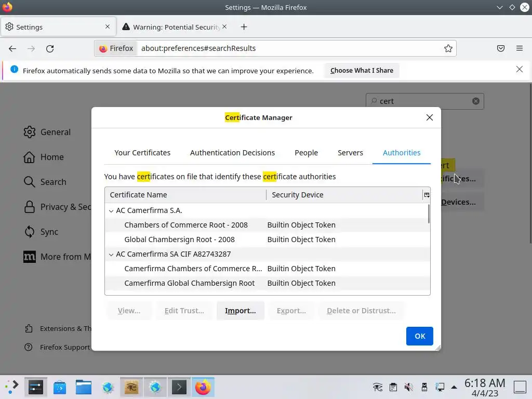Switch to Servers tab

[350, 153]
